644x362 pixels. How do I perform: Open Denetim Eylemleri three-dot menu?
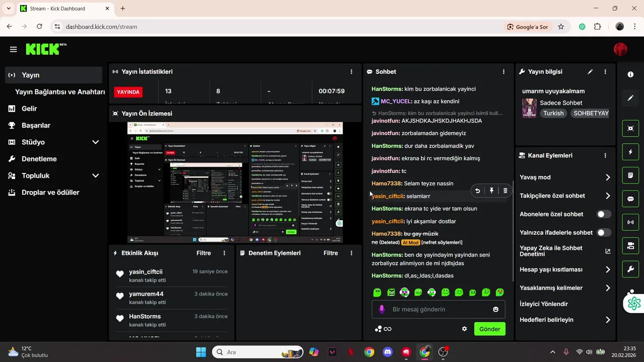[351, 253]
